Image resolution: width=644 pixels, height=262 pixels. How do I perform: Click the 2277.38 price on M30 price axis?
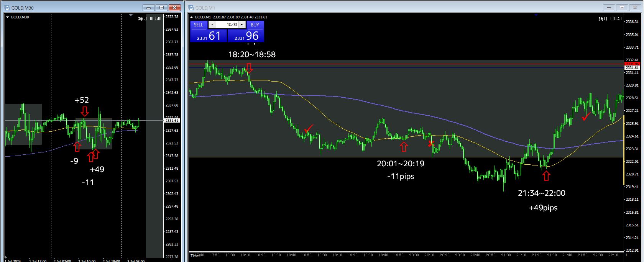pos(172,257)
